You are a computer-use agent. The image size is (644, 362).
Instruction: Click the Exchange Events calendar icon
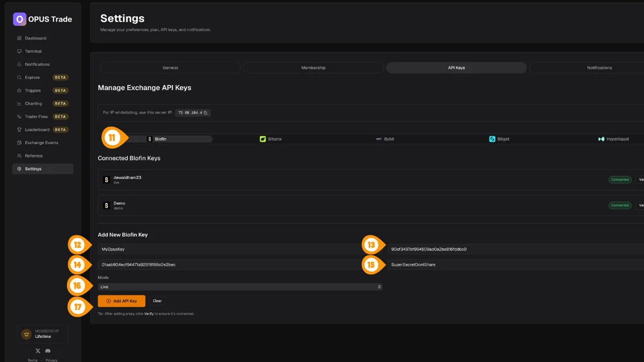click(x=19, y=143)
